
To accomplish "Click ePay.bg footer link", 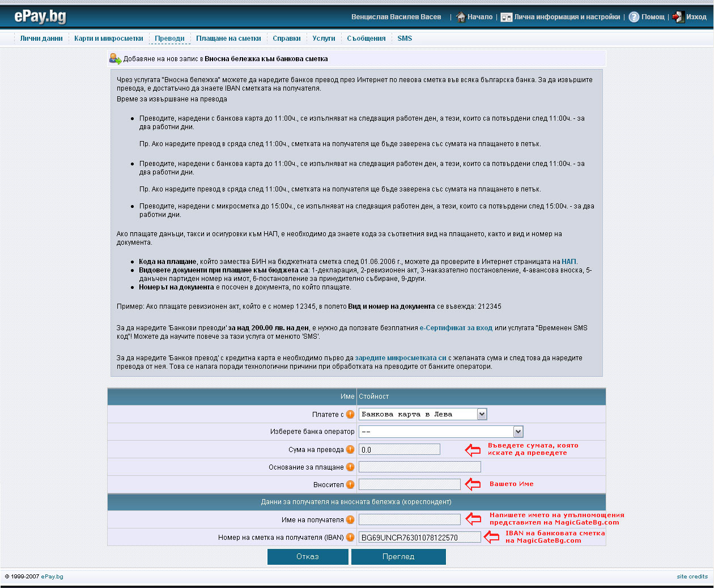I will click(52, 577).
